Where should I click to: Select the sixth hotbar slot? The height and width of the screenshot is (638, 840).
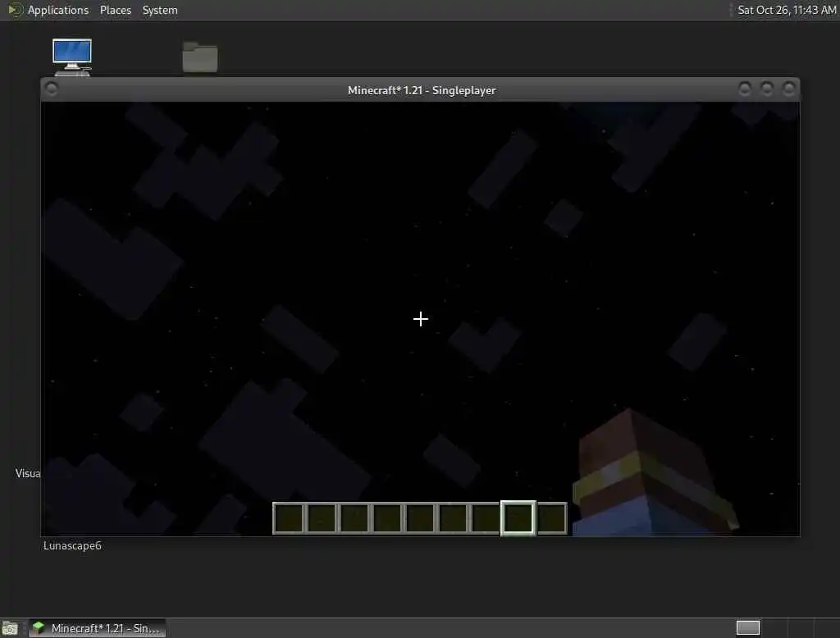point(453,518)
